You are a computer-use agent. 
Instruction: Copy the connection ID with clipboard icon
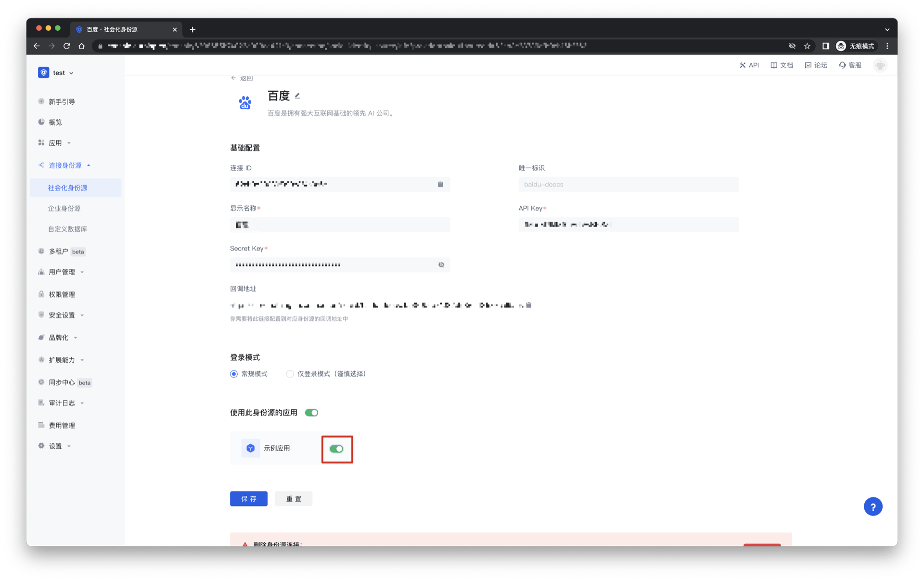click(440, 184)
